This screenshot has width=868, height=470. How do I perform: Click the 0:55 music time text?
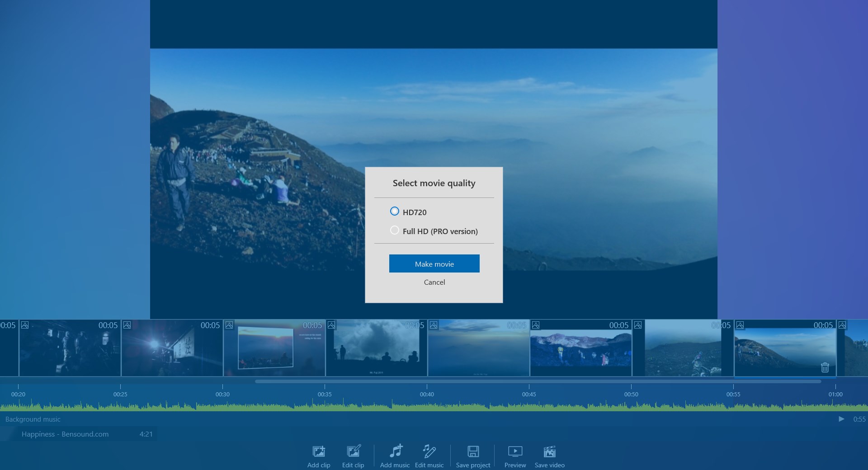[x=859, y=419]
